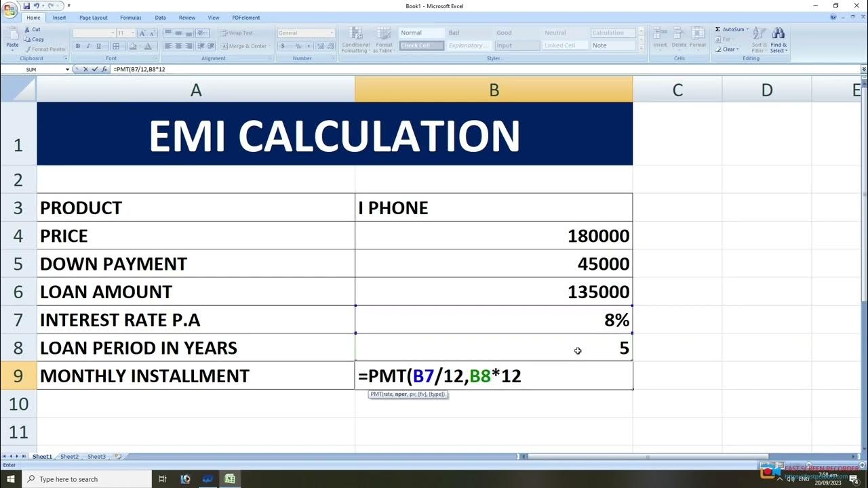This screenshot has width=868, height=488.
Task: Toggle Align Text Right
Action: click(x=188, y=46)
